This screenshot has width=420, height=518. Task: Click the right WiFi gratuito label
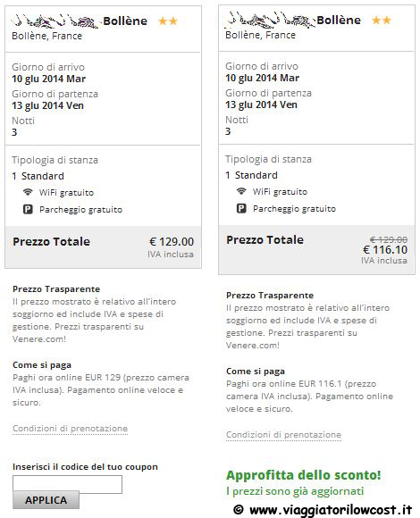tap(280, 192)
